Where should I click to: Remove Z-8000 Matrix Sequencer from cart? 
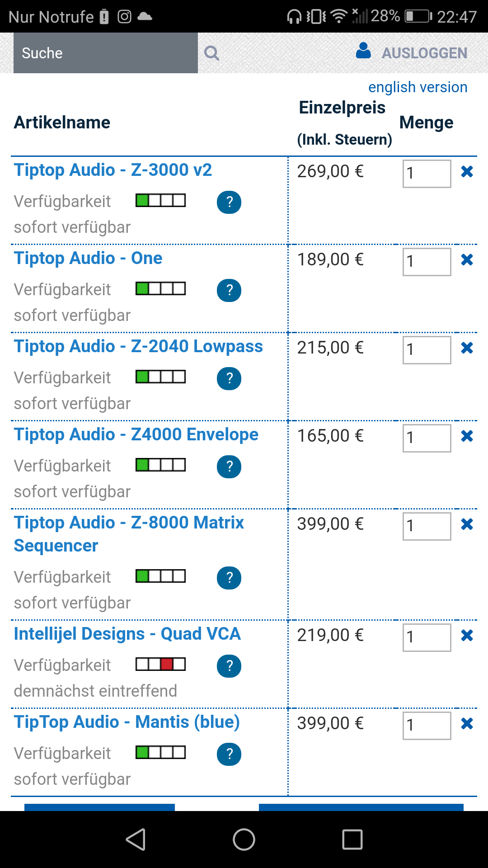click(467, 524)
